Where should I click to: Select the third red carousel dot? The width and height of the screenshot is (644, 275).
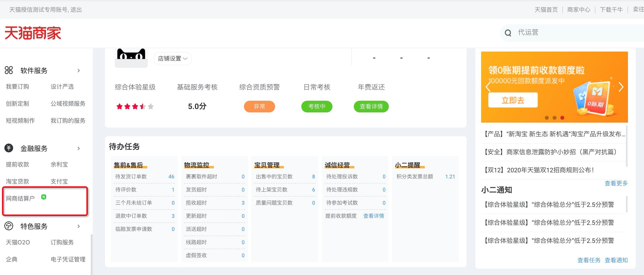click(x=562, y=118)
